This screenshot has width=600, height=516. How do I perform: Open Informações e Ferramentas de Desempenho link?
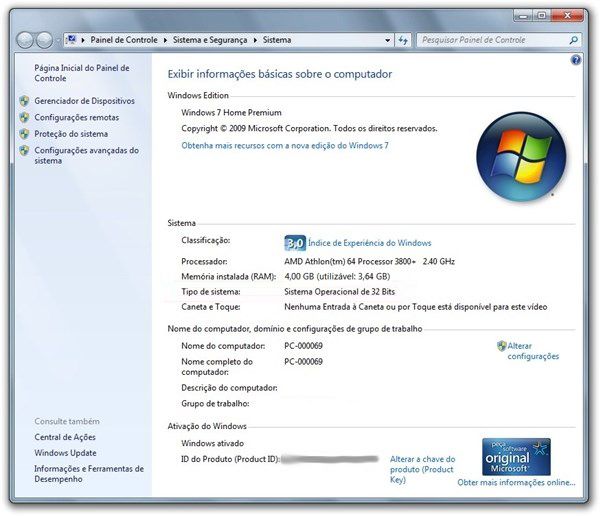89,474
